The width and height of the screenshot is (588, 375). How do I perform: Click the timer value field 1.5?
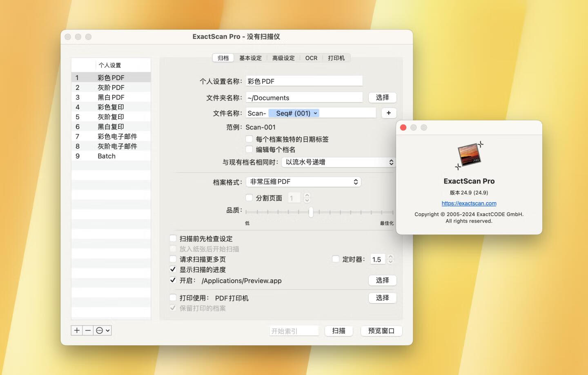[x=378, y=259]
